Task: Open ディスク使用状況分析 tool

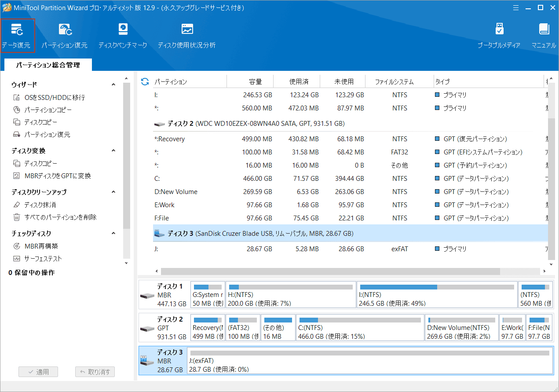Action: tap(187, 36)
